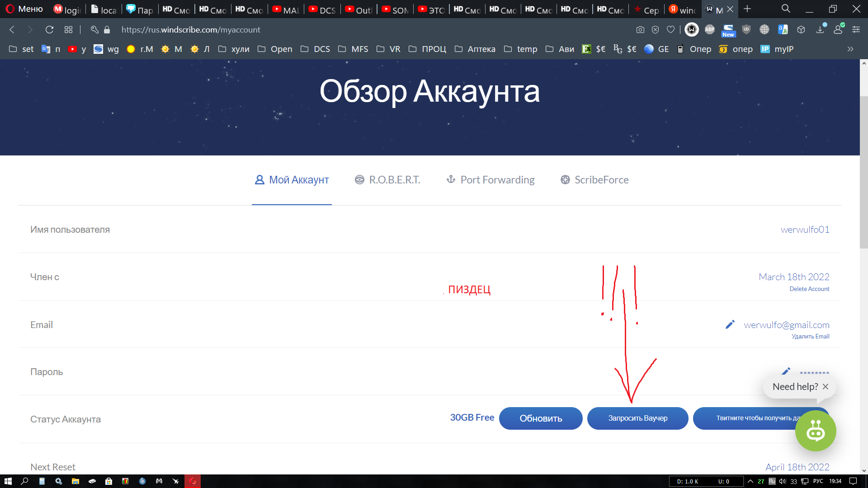This screenshot has height=488, width=868.
Task: Open the green chatbot help bubble
Action: tap(815, 431)
